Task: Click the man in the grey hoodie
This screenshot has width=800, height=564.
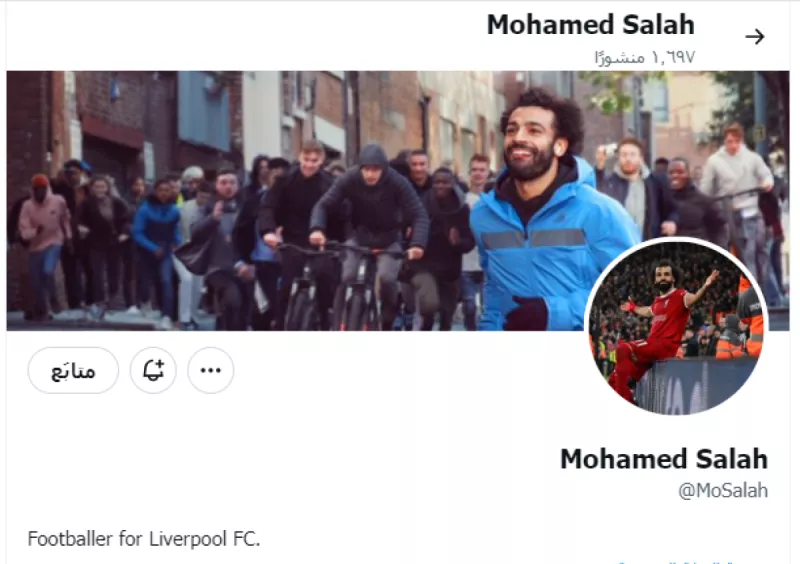Action: [x=738, y=172]
